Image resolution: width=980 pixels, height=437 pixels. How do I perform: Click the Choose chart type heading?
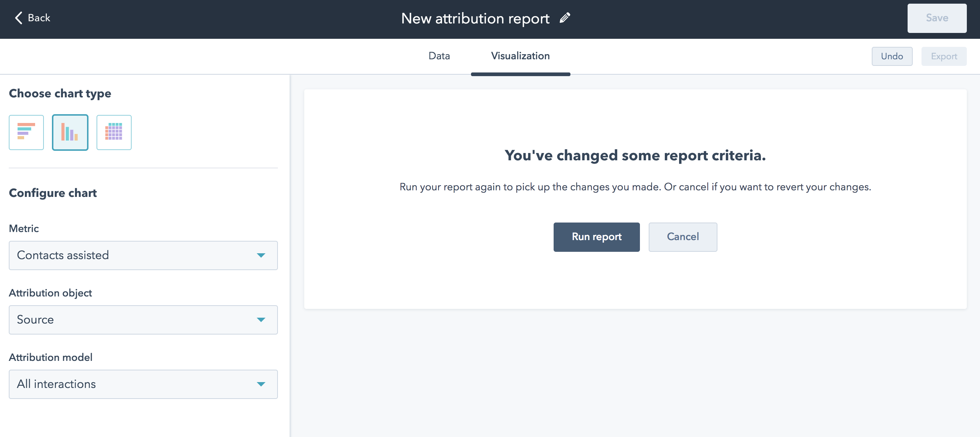pyautogui.click(x=60, y=93)
